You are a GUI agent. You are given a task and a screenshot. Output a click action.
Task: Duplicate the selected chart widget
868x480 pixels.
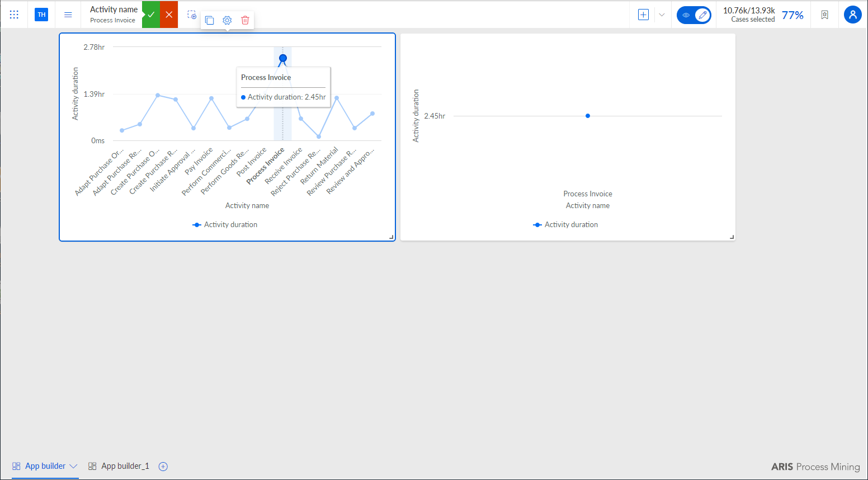(209, 20)
